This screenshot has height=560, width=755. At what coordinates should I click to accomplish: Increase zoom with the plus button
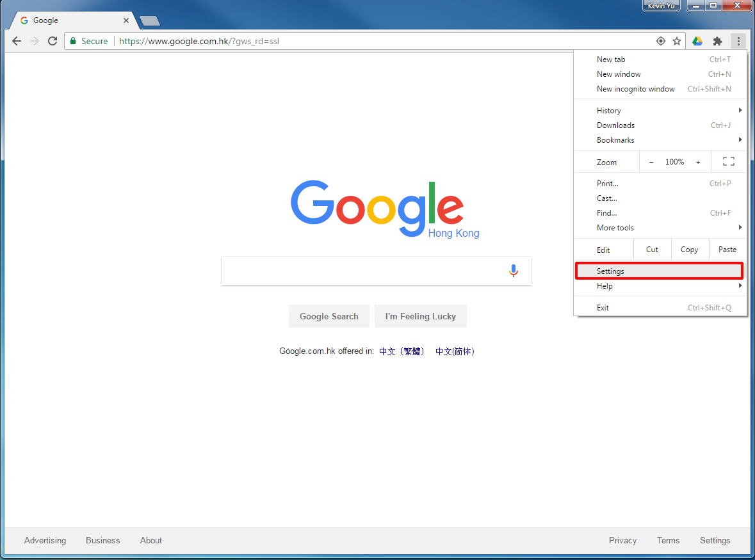[698, 162]
